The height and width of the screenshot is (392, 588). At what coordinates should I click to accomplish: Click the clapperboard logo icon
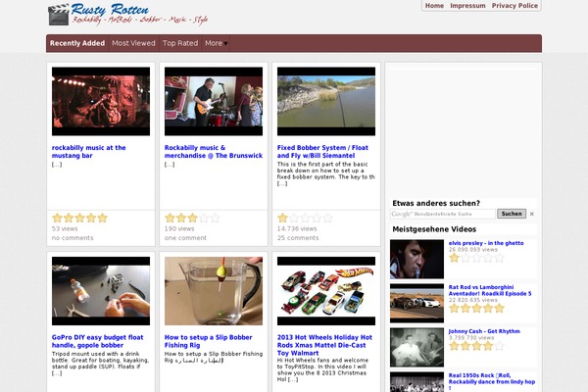click(x=59, y=15)
